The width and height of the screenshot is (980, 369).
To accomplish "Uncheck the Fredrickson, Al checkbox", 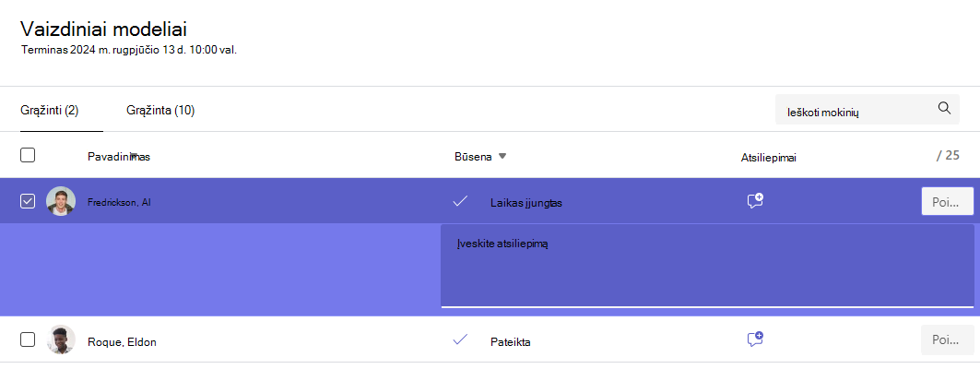I will [x=28, y=201].
